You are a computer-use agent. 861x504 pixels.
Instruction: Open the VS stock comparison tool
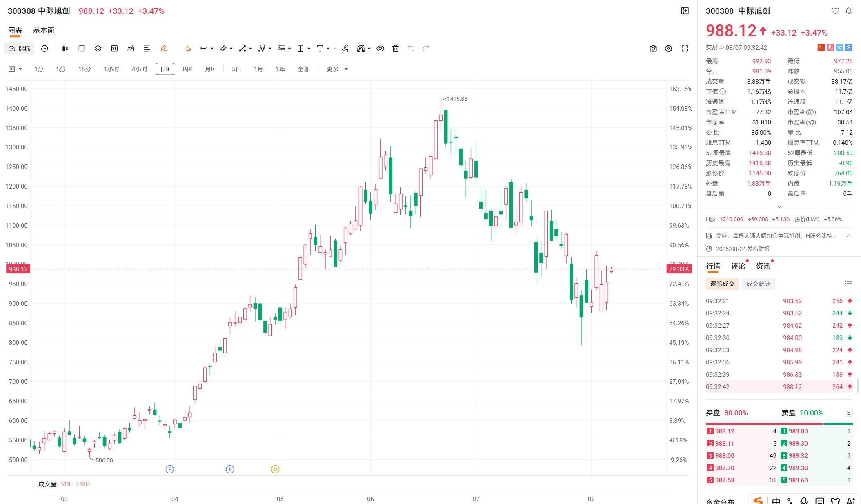[114, 49]
